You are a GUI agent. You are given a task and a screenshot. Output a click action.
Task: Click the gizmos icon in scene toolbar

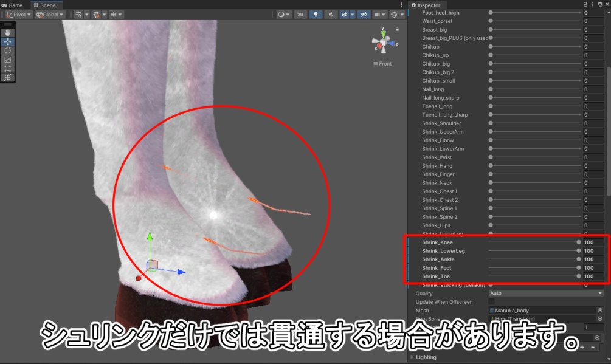(394, 15)
